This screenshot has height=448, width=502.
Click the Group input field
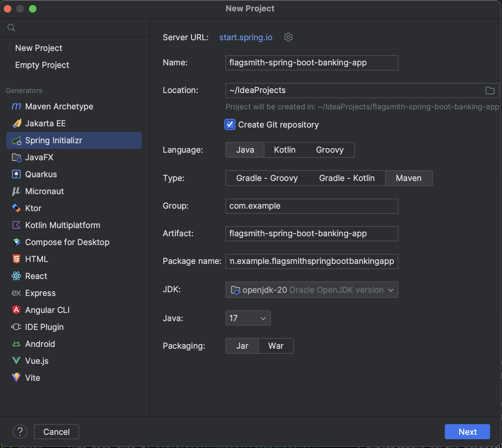[x=312, y=206]
